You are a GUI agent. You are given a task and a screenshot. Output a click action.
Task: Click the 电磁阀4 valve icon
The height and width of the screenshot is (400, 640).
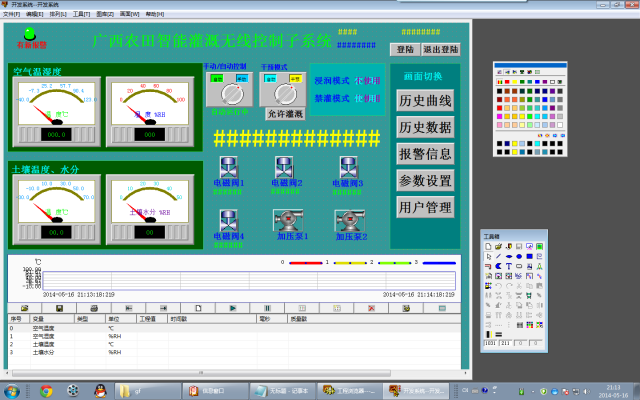tap(229, 221)
